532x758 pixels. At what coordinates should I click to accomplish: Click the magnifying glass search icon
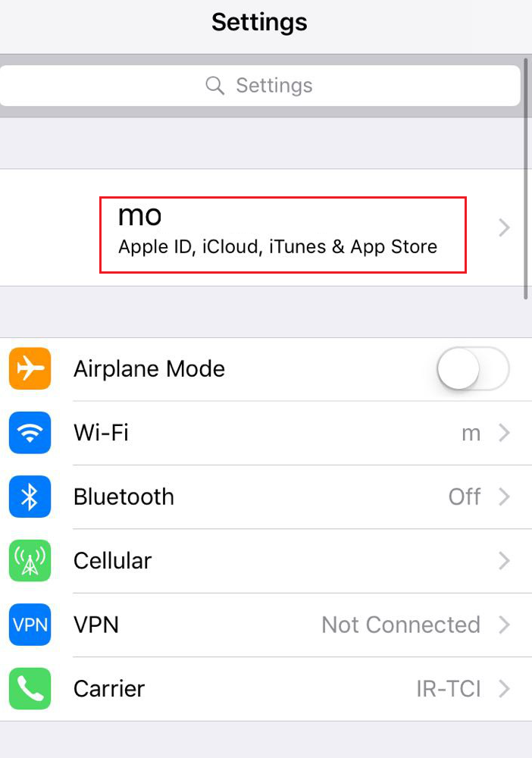click(x=215, y=86)
